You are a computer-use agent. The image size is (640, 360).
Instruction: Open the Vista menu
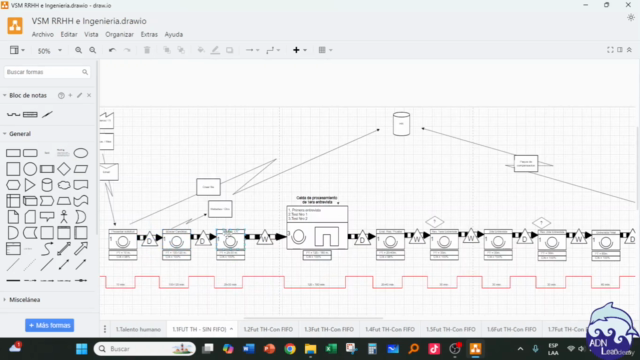pos(91,34)
